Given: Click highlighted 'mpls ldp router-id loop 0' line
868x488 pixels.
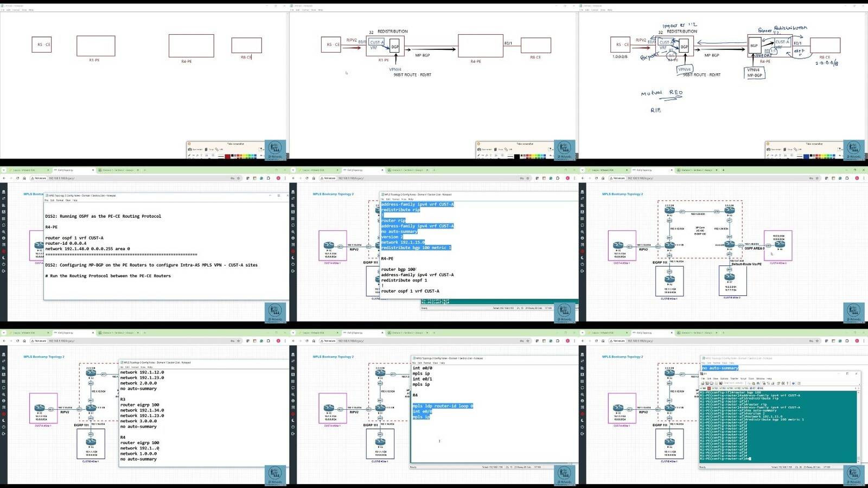Looking at the screenshot, I should pyautogui.click(x=443, y=406).
